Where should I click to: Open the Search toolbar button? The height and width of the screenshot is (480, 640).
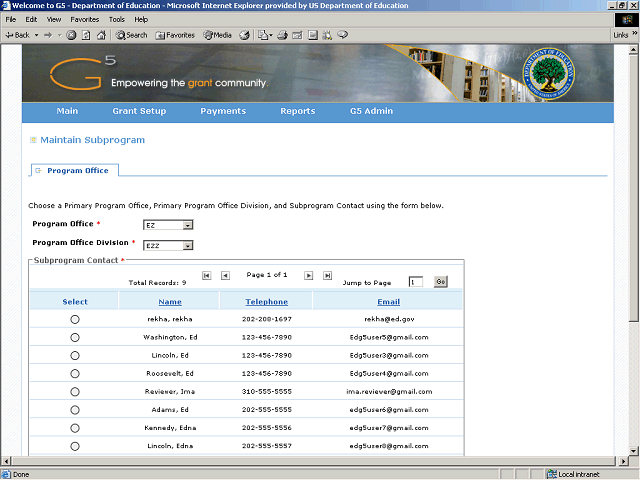click(131, 35)
